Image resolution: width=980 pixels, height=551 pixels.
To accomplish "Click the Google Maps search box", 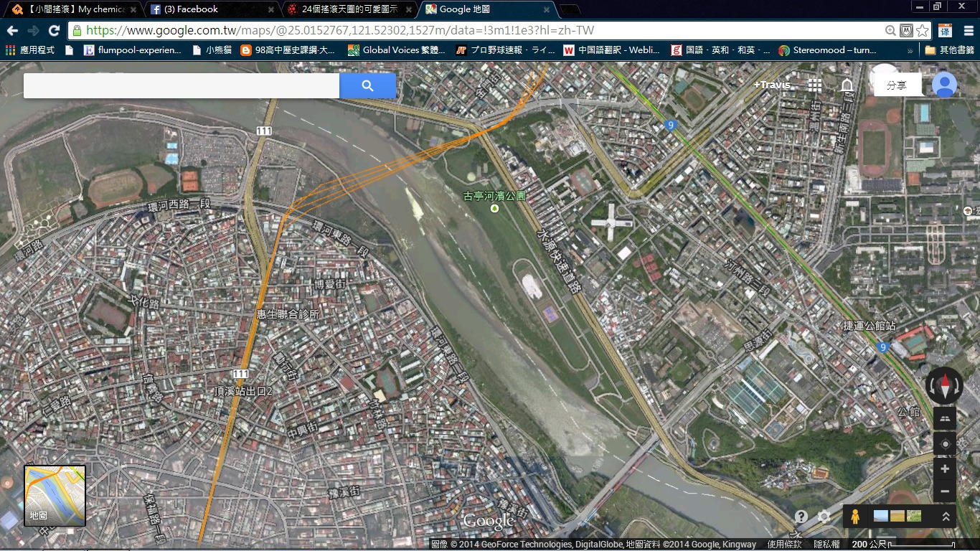I will pyautogui.click(x=182, y=86).
